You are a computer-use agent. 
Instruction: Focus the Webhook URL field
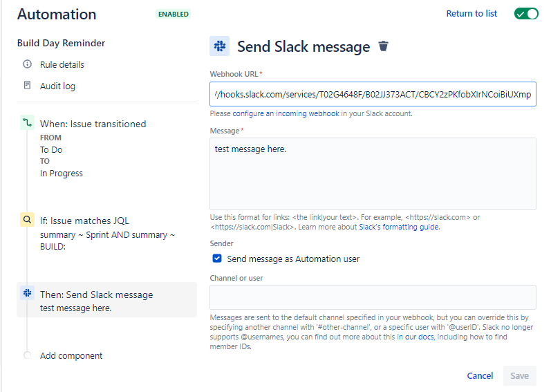click(373, 94)
